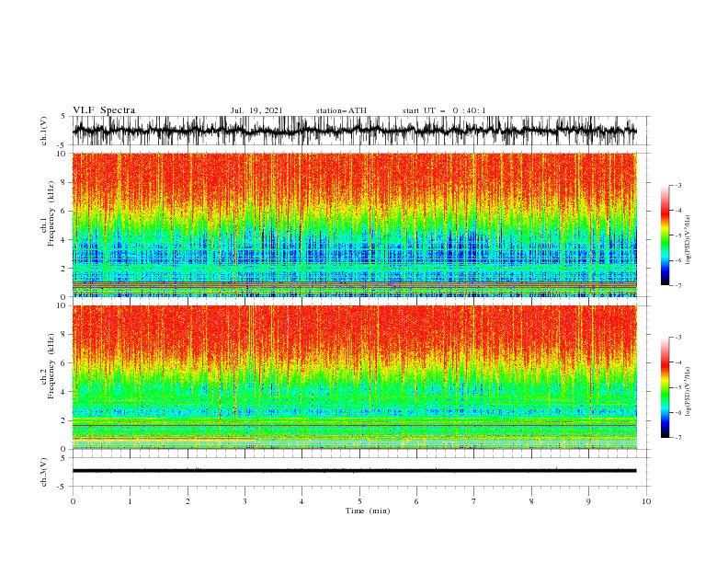Viewport: 728px width, 563px height.
Task: Click the '-5' tick on ch.2 color bar
Action: point(678,387)
